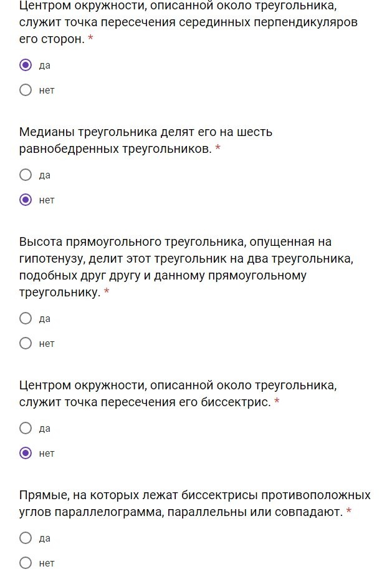Choose 'нет' radio for параллелограмма биссектрисы question

pyautogui.click(x=26, y=563)
